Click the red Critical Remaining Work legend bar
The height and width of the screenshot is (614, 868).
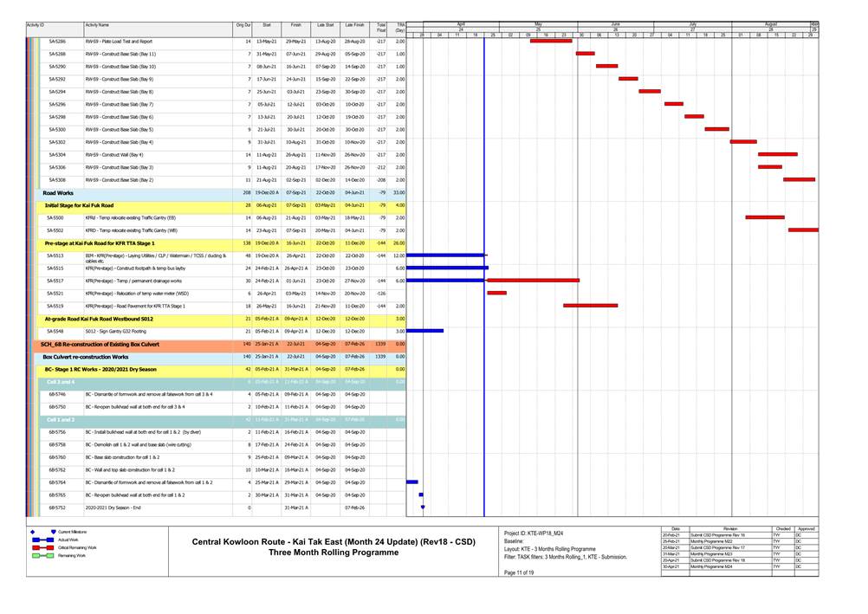click(38, 547)
